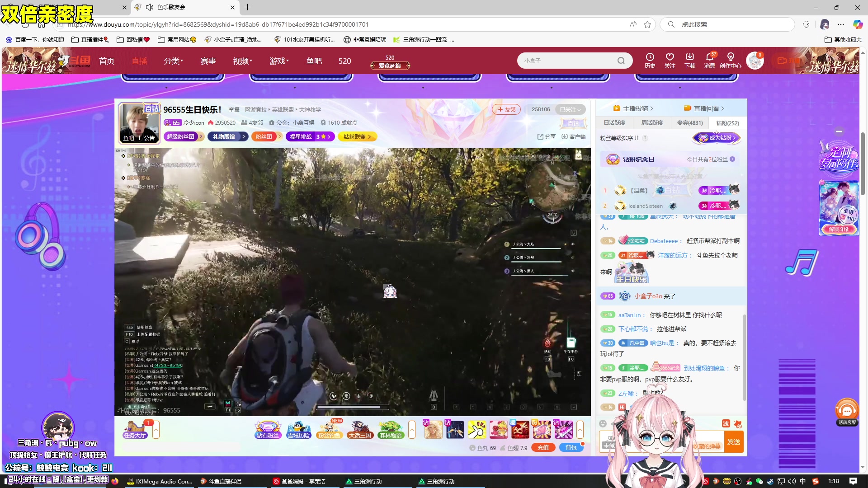The height and width of the screenshot is (488, 868).
Task: Expand the arrow beside 任务大厅
Action: [x=156, y=430]
